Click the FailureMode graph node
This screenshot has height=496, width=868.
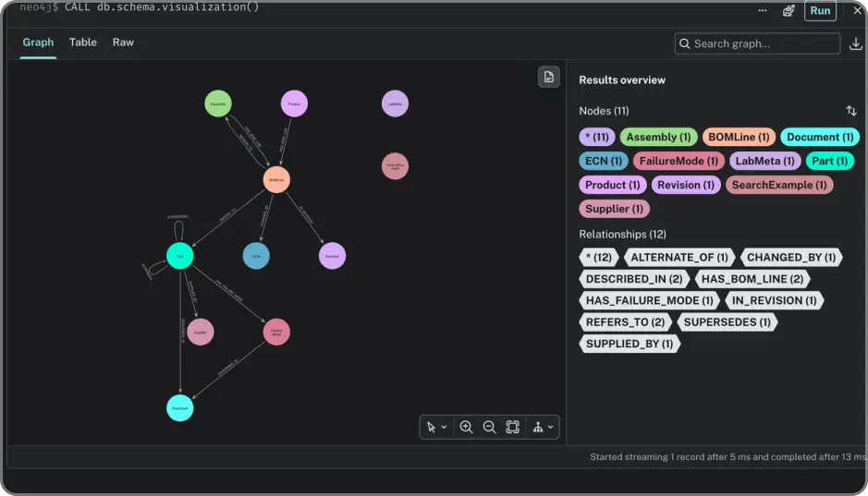276,332
